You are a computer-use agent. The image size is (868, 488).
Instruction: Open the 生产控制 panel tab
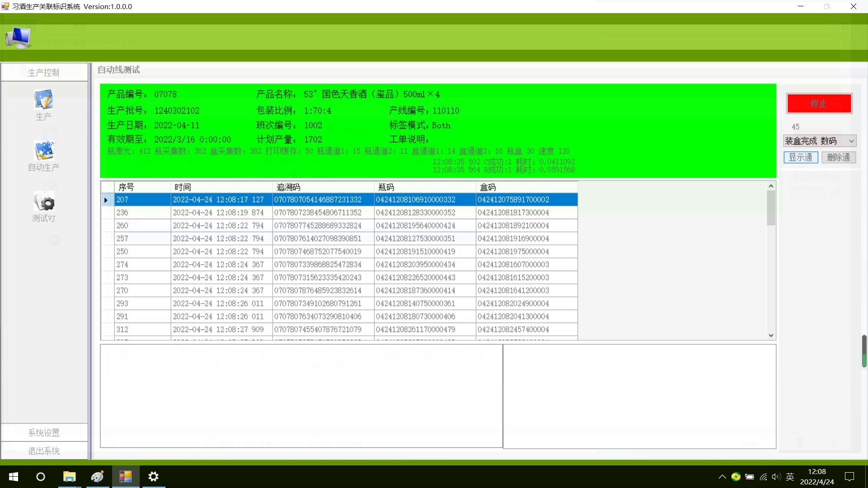coord(44,72)
